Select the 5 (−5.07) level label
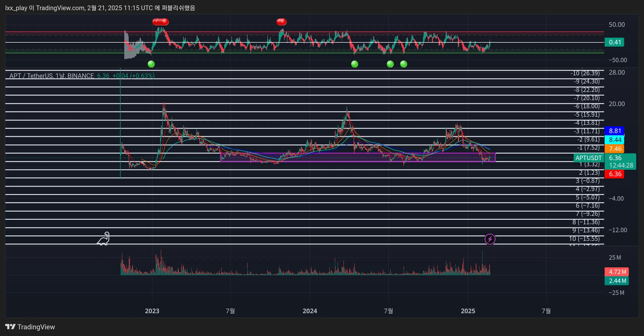 pos(588,197)
